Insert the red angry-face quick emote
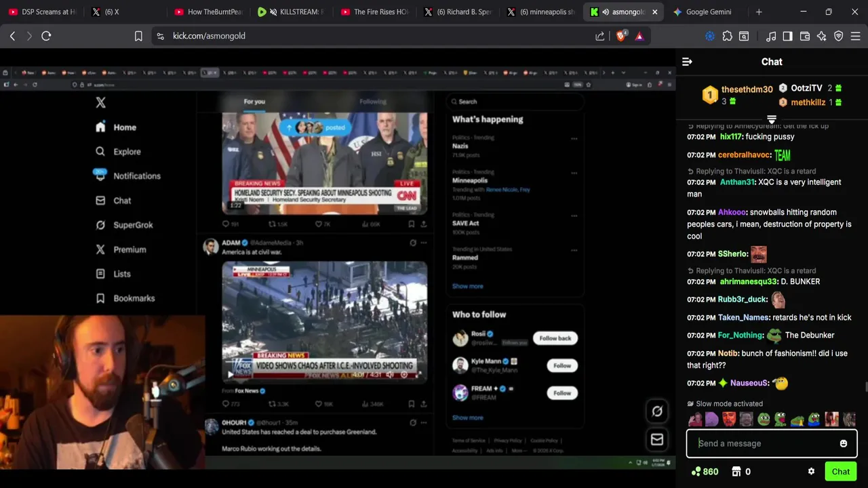 click(729, 420)
